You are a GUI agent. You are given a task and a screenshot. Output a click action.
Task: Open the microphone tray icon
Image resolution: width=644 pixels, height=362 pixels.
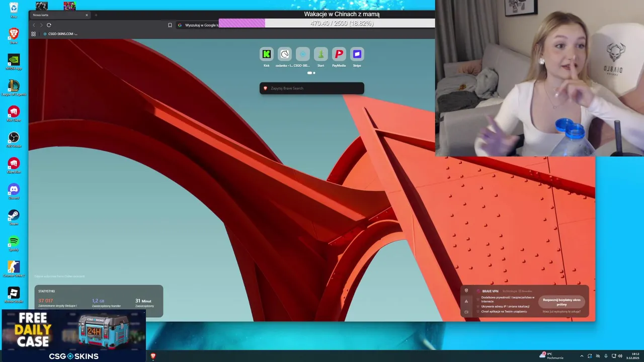pyautogui.click(x=606, y=356)
